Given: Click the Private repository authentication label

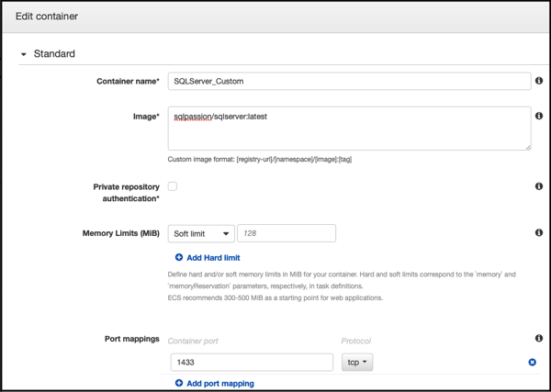Looking at the screenshot, I should (x=126, y=192).
